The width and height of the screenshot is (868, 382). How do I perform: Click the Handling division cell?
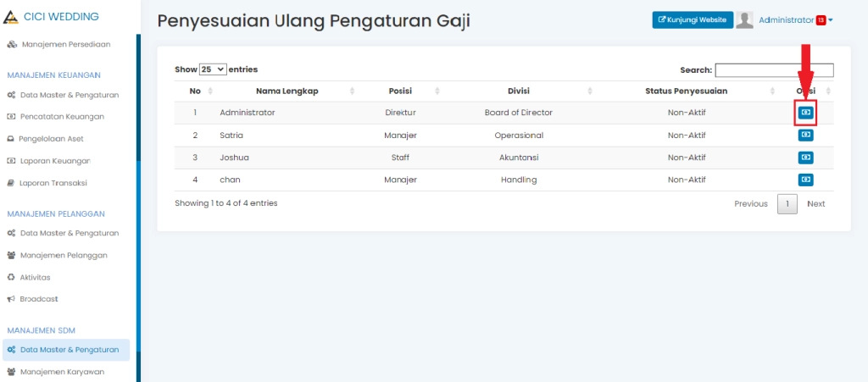[519, 180]
